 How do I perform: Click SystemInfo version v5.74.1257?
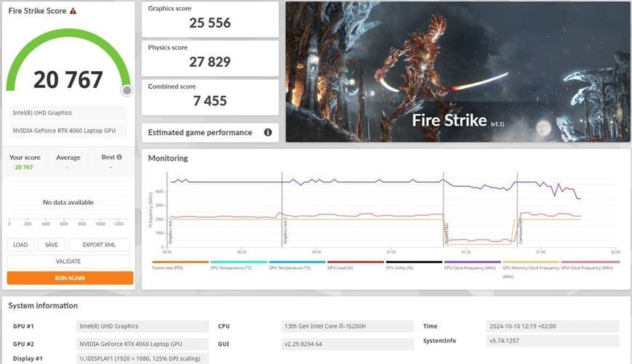coord(553,341)
